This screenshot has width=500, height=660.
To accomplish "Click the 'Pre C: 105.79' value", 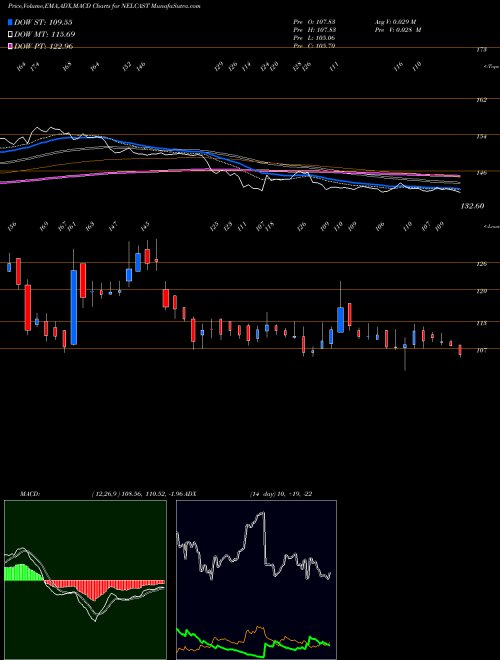I will [x=314, y=46].
